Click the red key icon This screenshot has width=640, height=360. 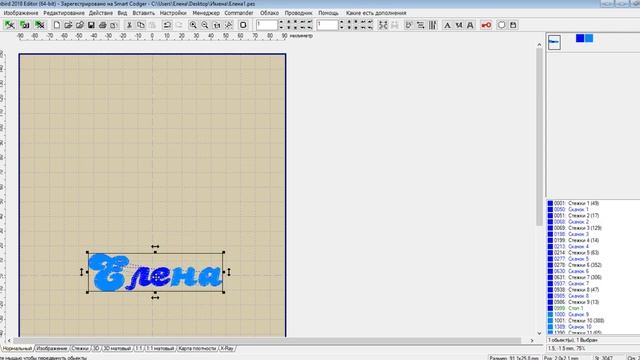[x=486, y=25]
